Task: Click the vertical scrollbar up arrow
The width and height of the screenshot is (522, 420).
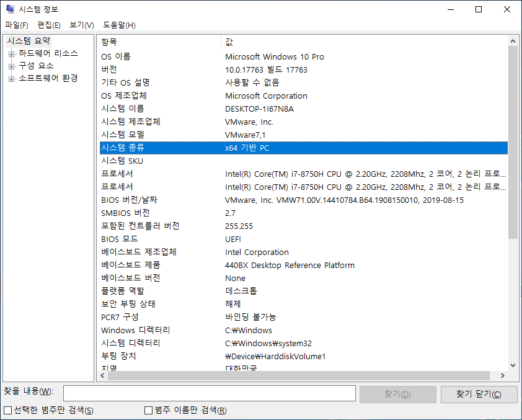Action: (x=513, y=41)
